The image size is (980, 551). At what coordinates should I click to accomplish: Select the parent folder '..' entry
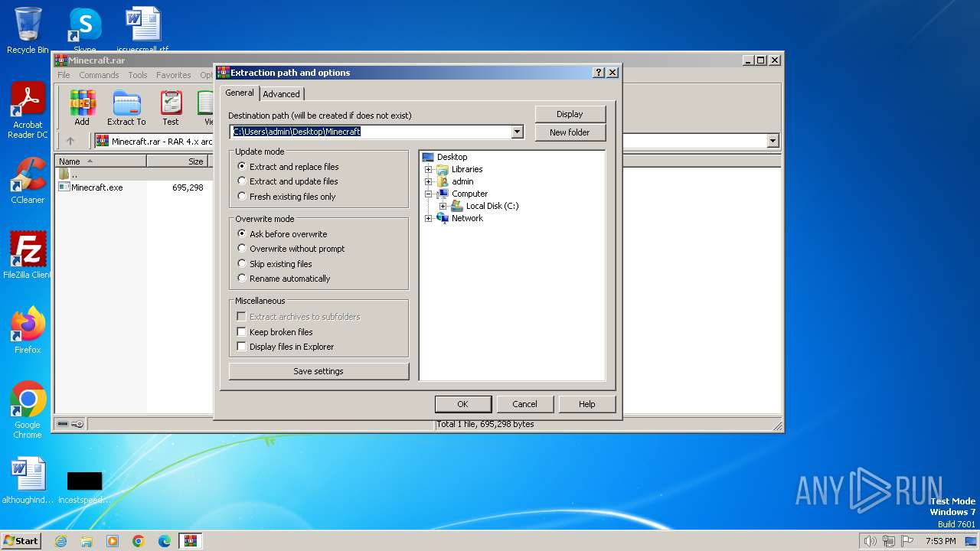68,174
